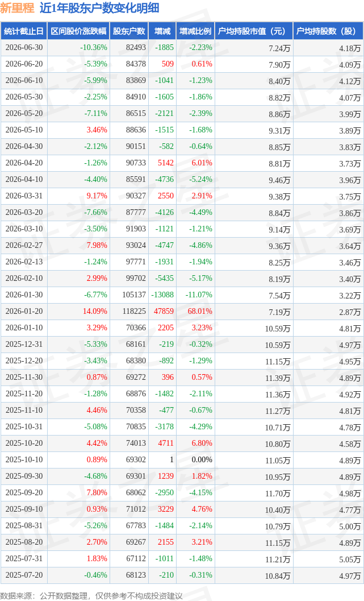The image size is (364, 601).
Task: Click the 68.01% change ratio cell
Action: 200,311
